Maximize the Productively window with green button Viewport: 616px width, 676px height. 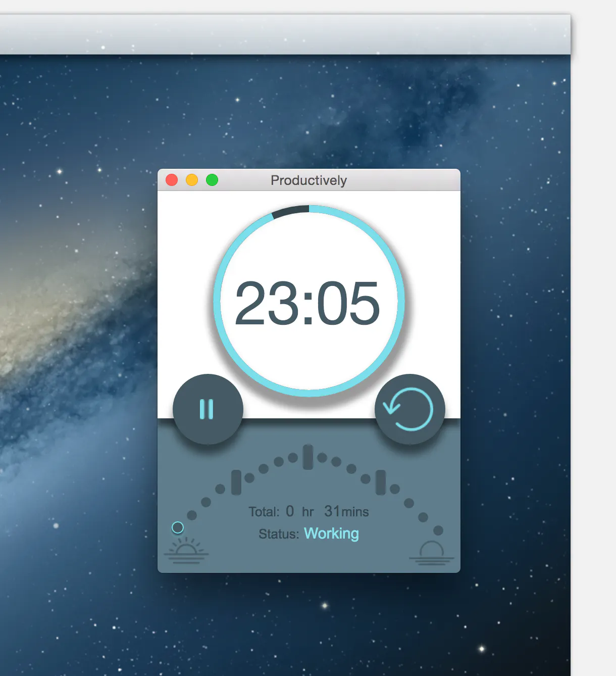(212, 180)
